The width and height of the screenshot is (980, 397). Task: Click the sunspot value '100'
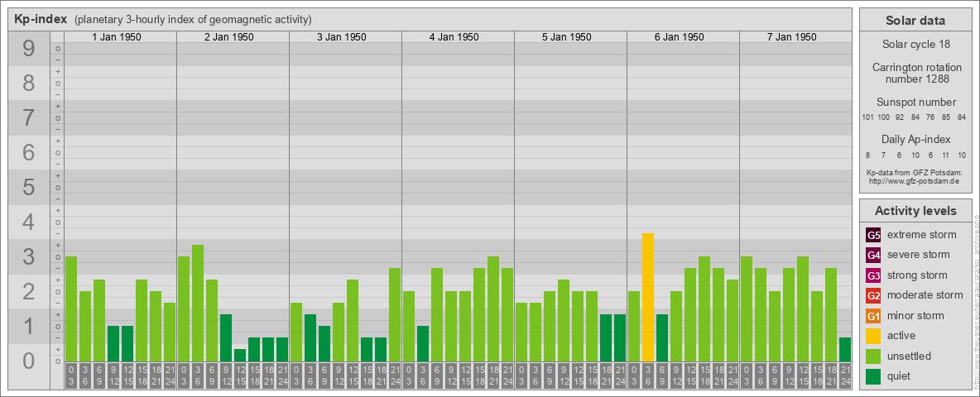[883, 117]
